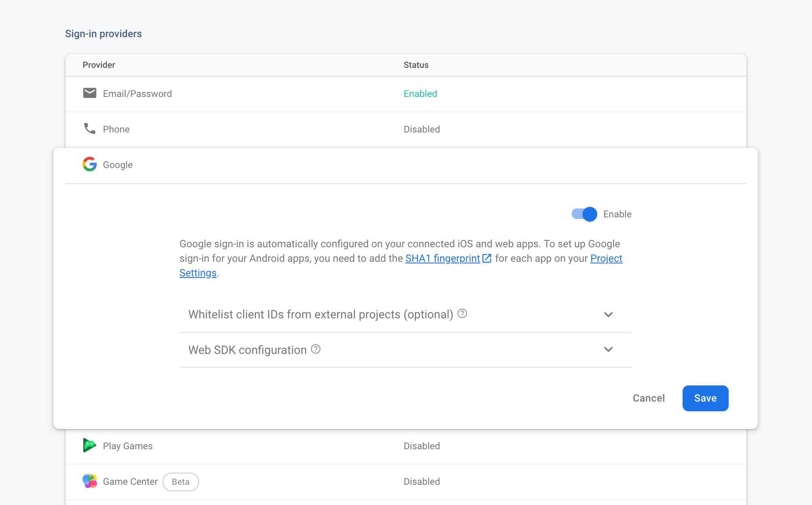Click the Google logo icon
Screen dimensions: 812x505
[89, 164]
